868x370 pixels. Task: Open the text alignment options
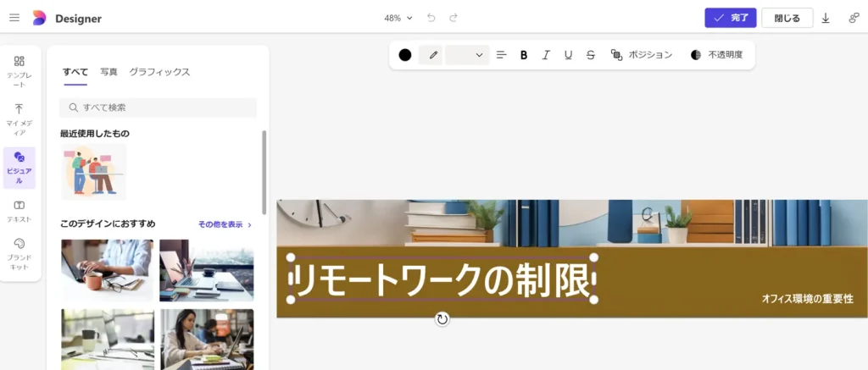(501, 55)
